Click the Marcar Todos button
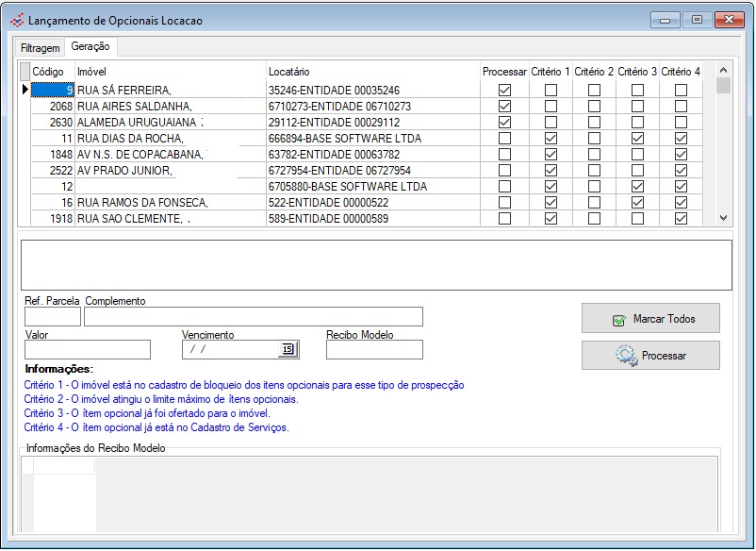Image resolution: width=756 pixels, height=551 pixels. tap(650, 319)
